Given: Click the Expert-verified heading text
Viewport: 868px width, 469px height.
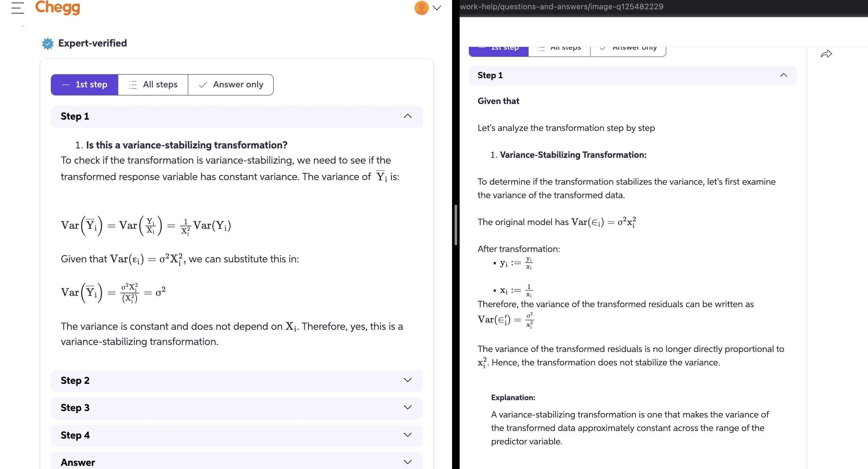Looking at the screenshot, I should (93, 43).
